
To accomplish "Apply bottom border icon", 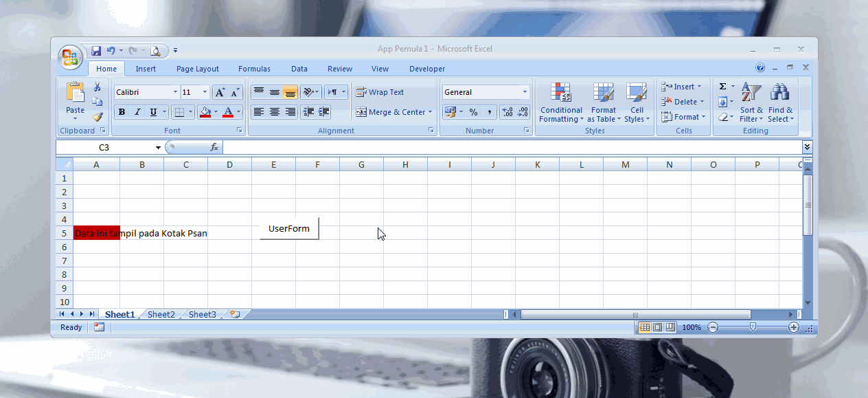I will point(179,112).
